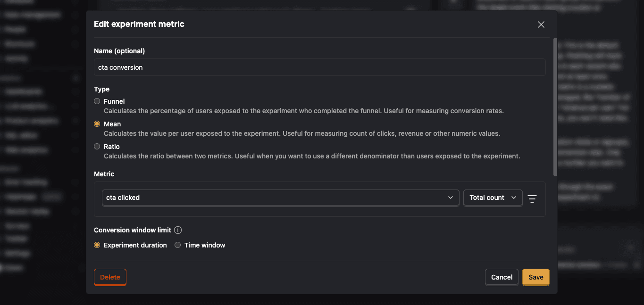644x305 pixels.
Task: Go to Product analytics in sidebar
Action: (31, 121)
